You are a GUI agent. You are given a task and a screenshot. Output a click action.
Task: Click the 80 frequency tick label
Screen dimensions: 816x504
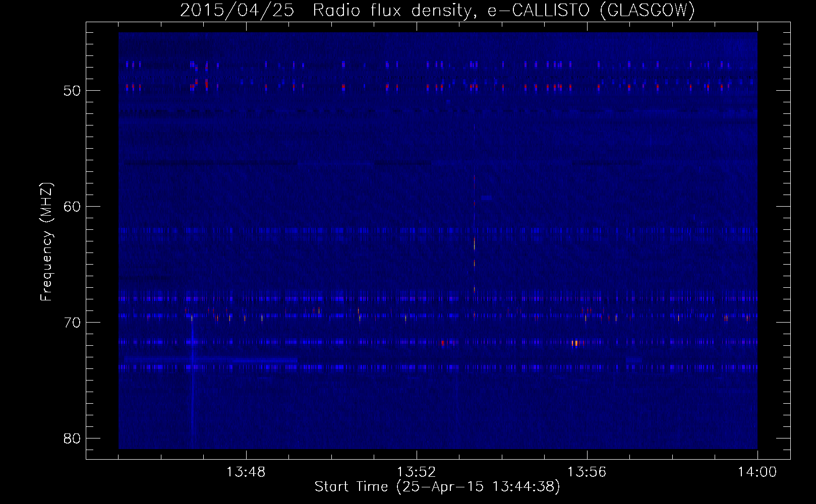point(72,438)
